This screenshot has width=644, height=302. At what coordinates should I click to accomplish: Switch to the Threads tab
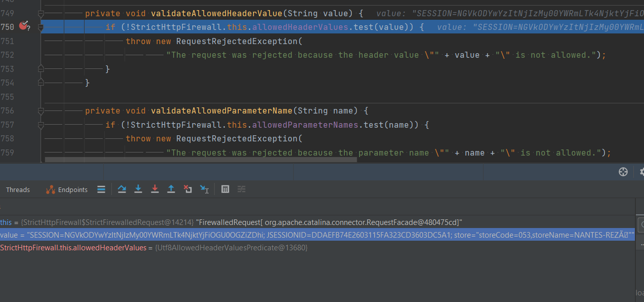pyautogui.click(x=18, y=189)
